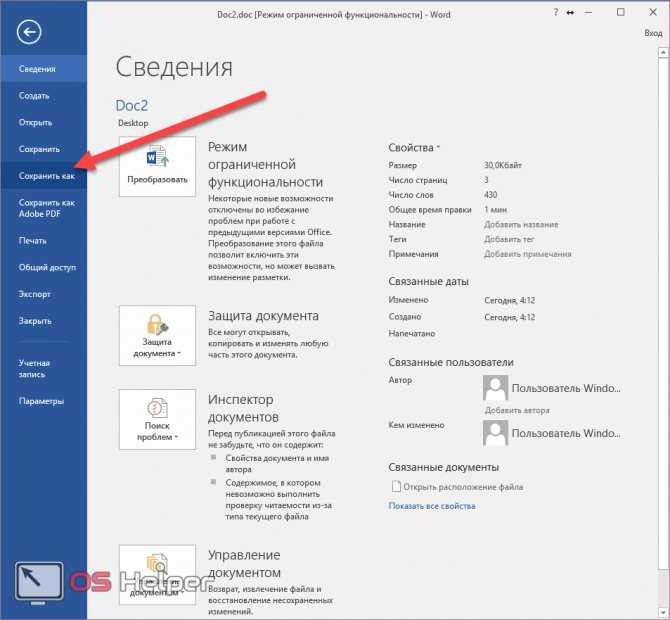The image size is (670, 620).
Task: Click the 1 мин editing time value
Action: click(x=495, y=210)
